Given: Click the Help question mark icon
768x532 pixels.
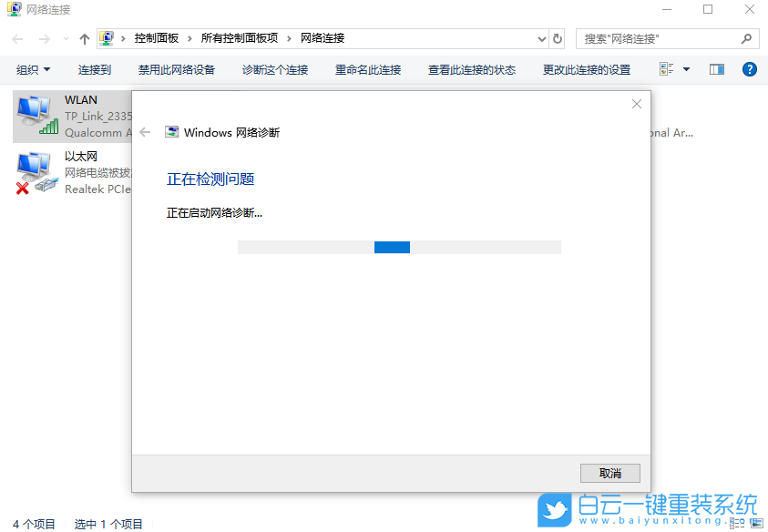Looking at the screenshot, I should point(749,69).
